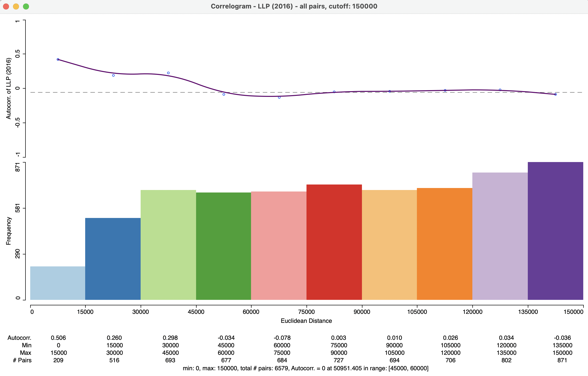Click the # Pairs row header
The width and height of the screenshot is (588, 376).
click(x=22, y=360)
